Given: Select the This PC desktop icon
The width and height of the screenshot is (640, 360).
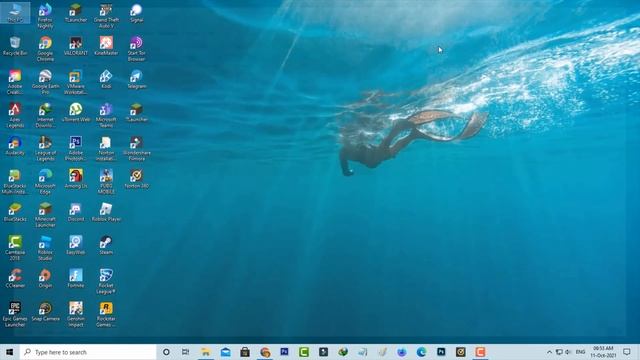Looking at the screenshot, I should point(15,13).
